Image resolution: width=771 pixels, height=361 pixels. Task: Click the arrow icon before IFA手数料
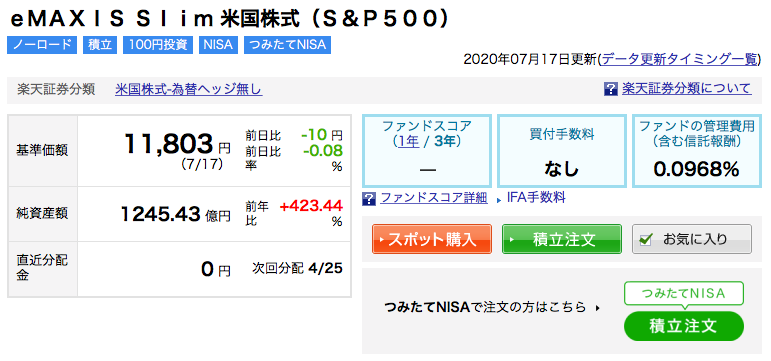pyautogui.click(x=499, y=200)
